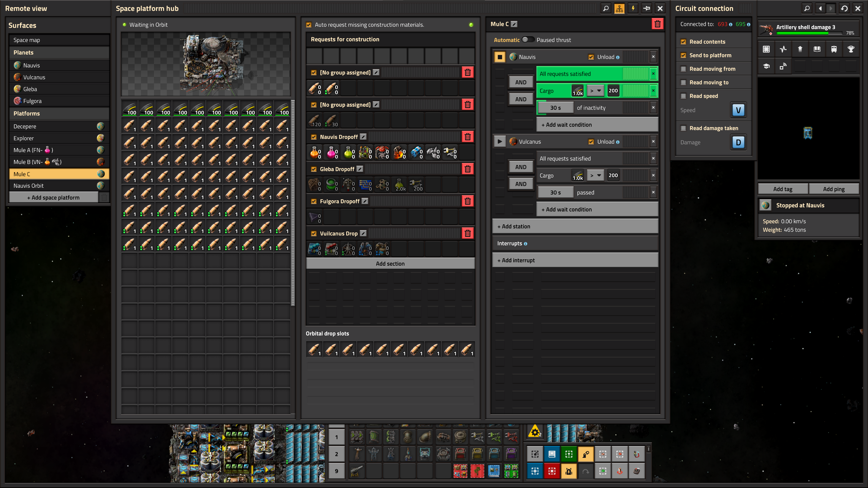This screenshot has width=868, height=488.
Task: Edit Gleba Dropoff group name pencil
Action: (x=360, y=169)
